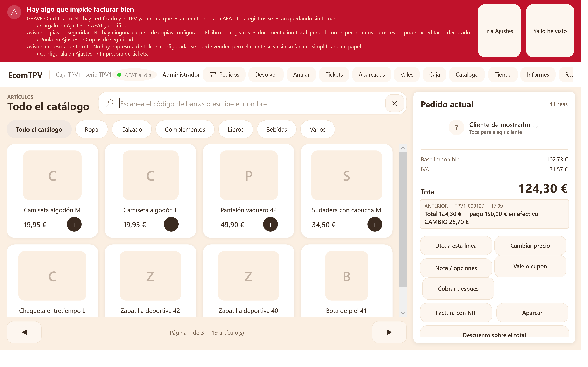Click the Factura con NIF button
Viewport: 588px width, 367px height.
tap(456, 313)
